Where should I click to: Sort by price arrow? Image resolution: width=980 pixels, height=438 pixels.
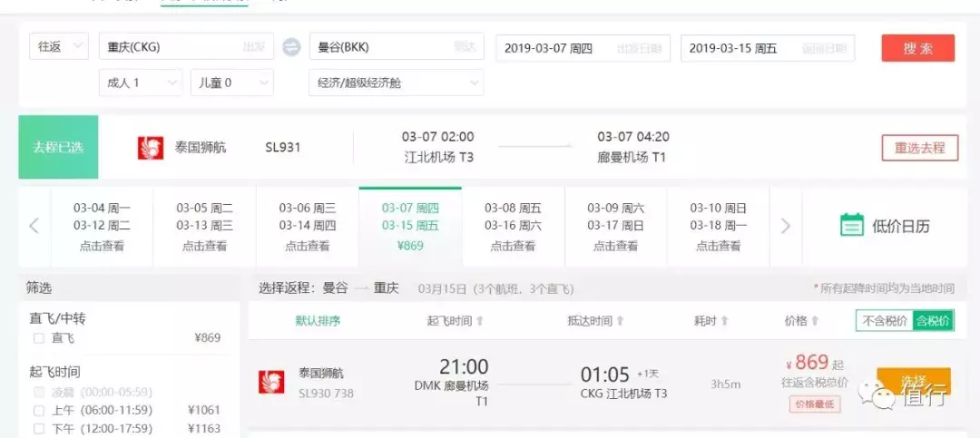click(815, 321)
